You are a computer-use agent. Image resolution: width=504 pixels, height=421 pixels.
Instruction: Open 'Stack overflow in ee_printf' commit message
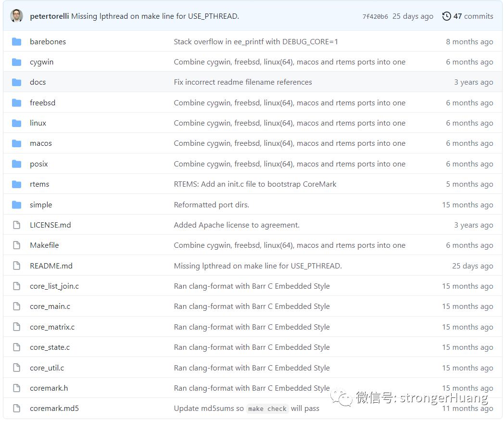tap(256, 41)
